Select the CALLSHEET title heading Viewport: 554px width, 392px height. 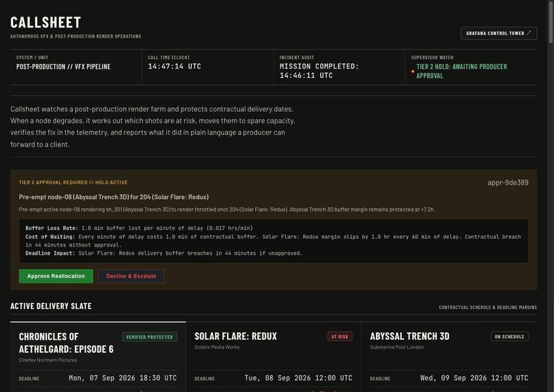click(x=45, y=23)
